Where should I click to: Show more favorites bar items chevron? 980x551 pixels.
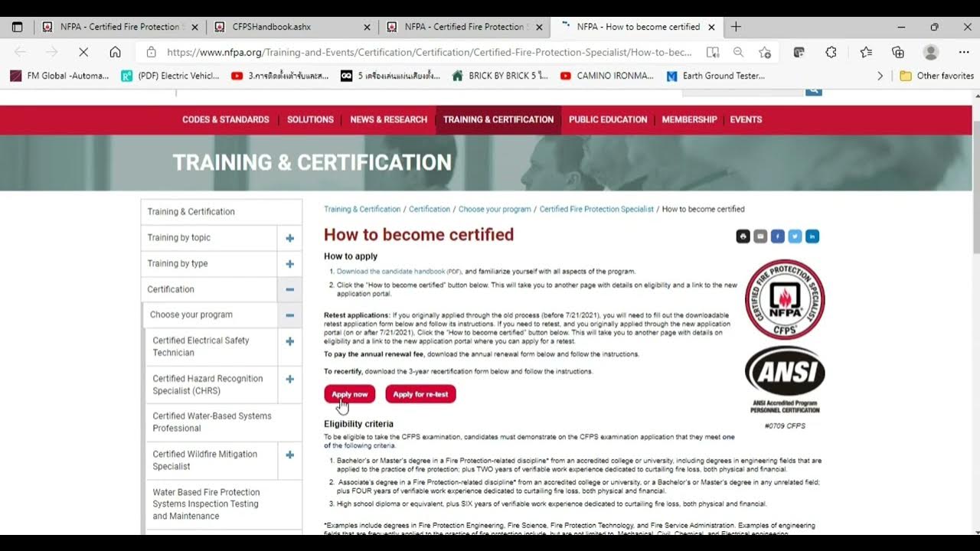[880, 76]
